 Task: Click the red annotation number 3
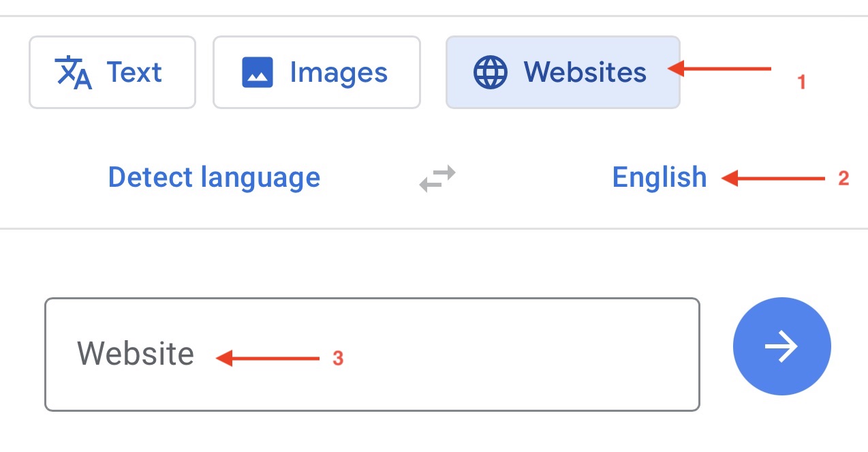338,359
